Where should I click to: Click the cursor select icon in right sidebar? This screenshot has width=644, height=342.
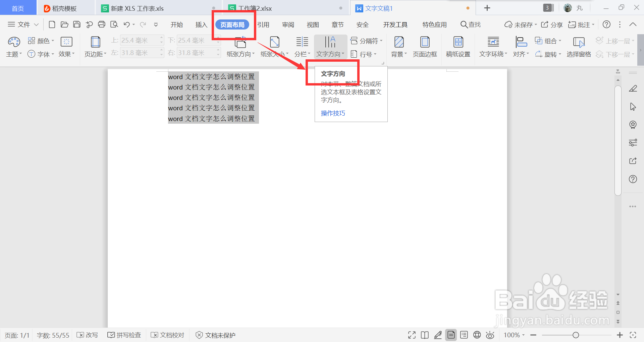(x=633, y=107)
